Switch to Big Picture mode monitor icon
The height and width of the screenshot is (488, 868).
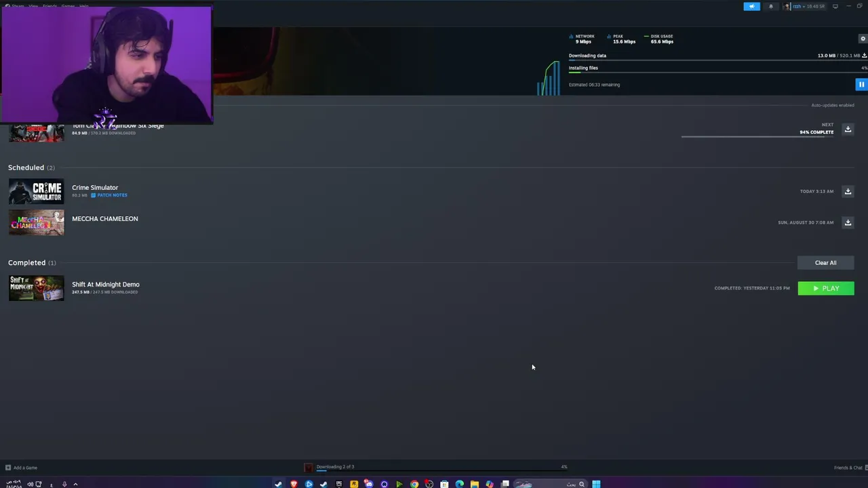click(835, 6)
